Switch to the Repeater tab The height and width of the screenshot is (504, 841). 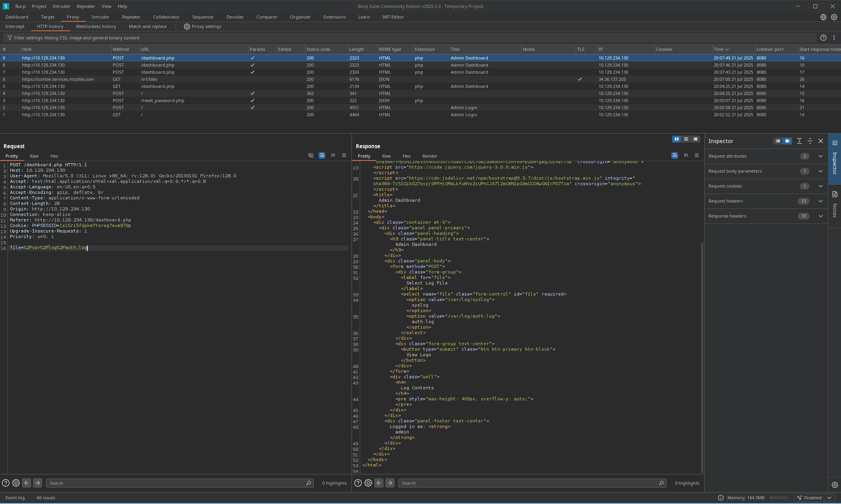point(131,17)
